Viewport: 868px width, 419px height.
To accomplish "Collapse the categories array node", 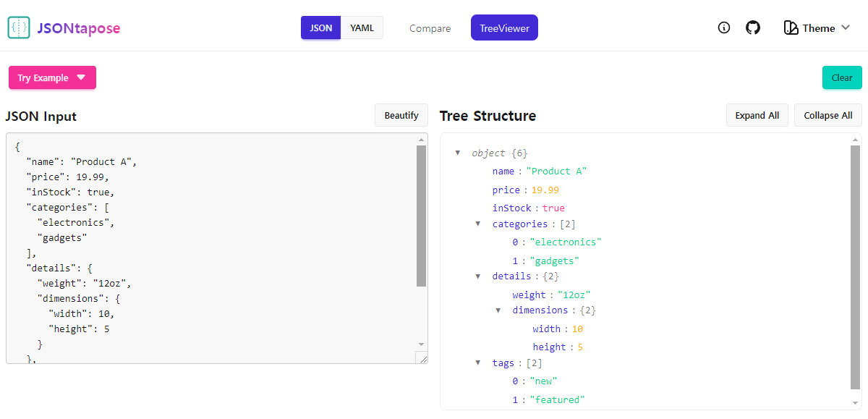I will point(478,224).
